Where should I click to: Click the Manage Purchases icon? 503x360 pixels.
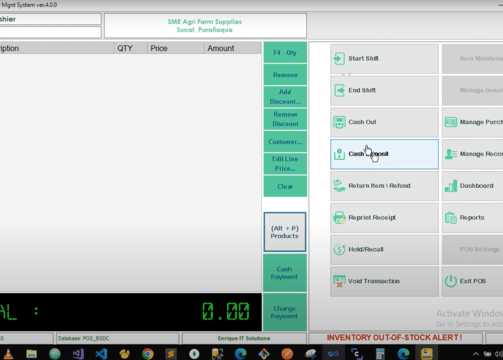451,122
